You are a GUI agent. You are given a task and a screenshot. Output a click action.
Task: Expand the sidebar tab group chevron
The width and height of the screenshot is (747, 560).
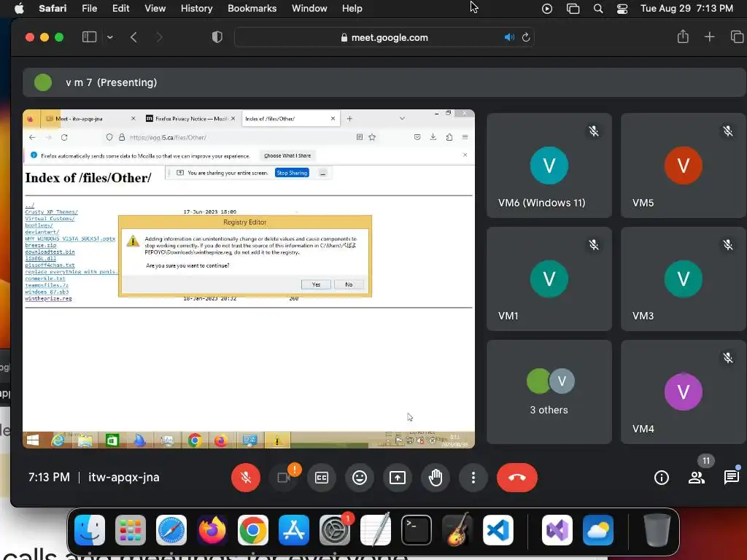coord(110,37)
